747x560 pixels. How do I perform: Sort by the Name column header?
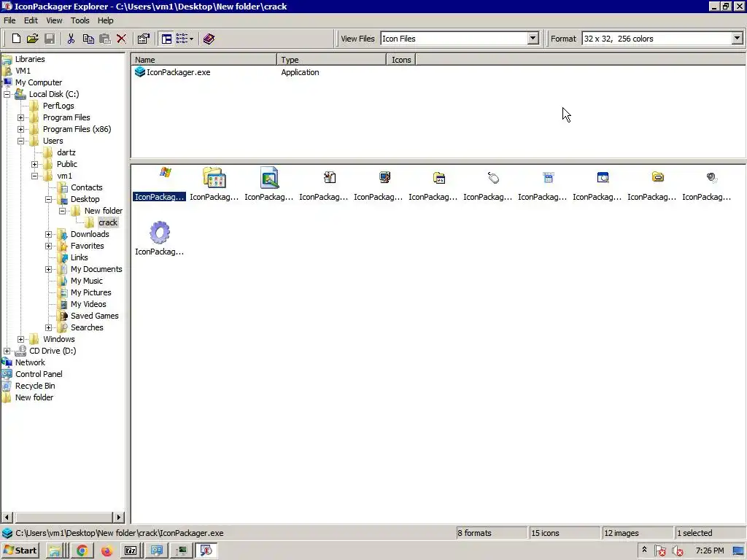coord(204,60)
